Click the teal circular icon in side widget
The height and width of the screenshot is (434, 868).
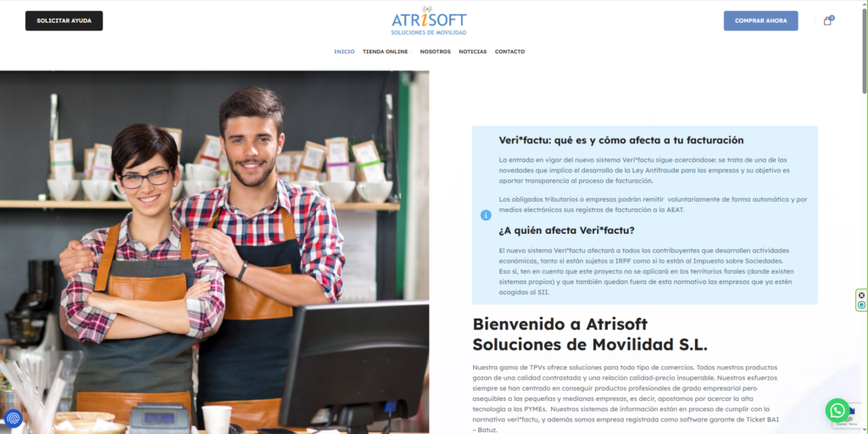[861, 305]
